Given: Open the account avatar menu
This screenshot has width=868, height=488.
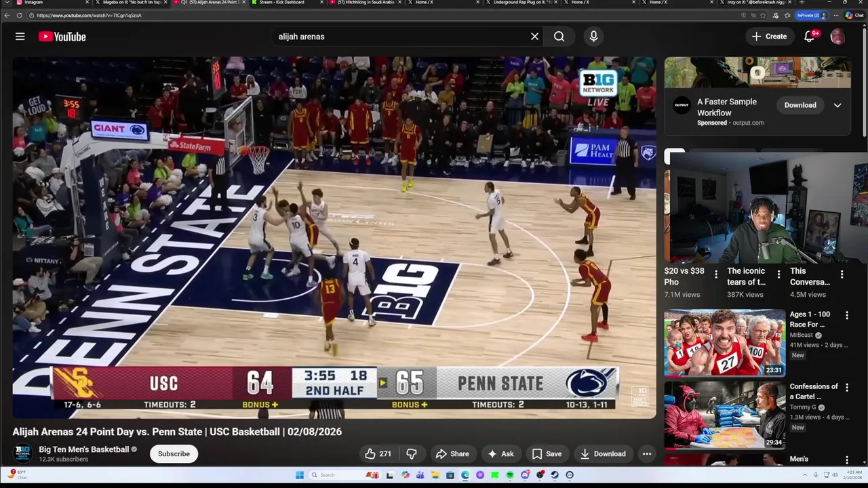Looking at the screenshot, I should pyautogui.click(x=837, y=37).
